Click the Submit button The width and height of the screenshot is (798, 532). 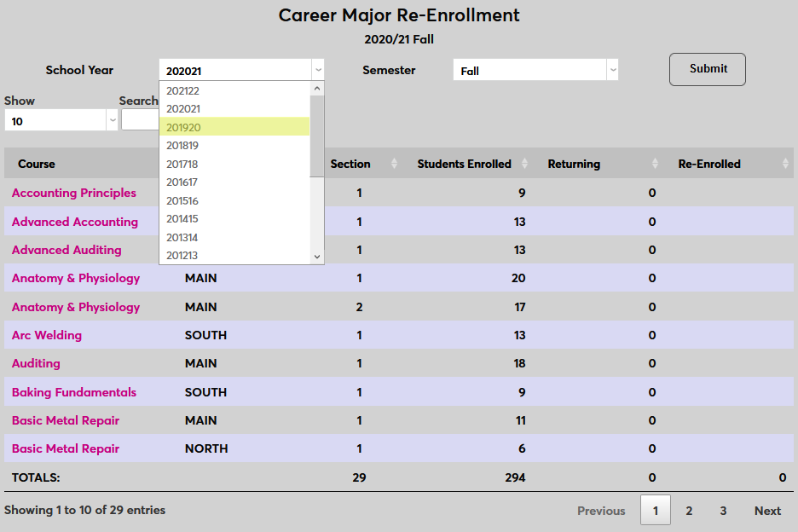tap(708, 69)
